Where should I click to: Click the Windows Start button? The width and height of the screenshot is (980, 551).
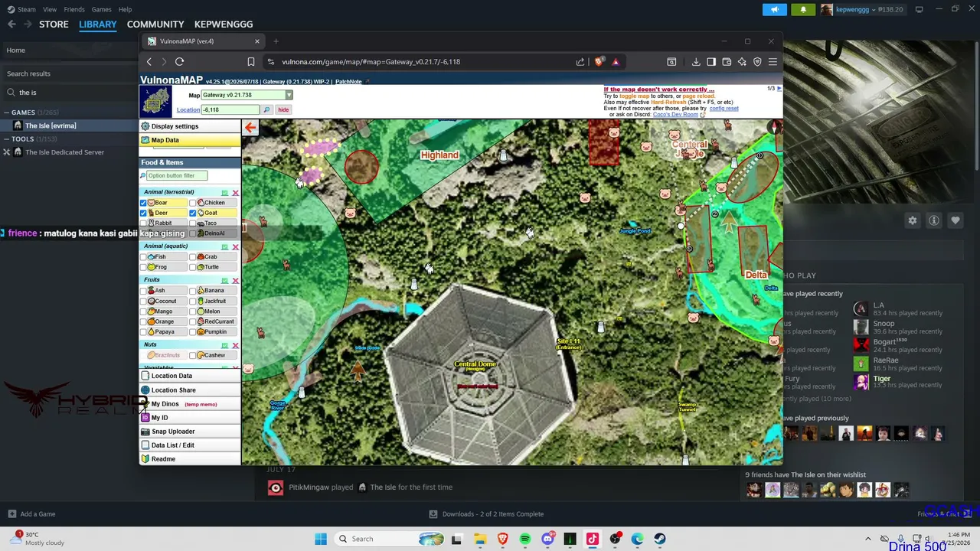(321, 539)
